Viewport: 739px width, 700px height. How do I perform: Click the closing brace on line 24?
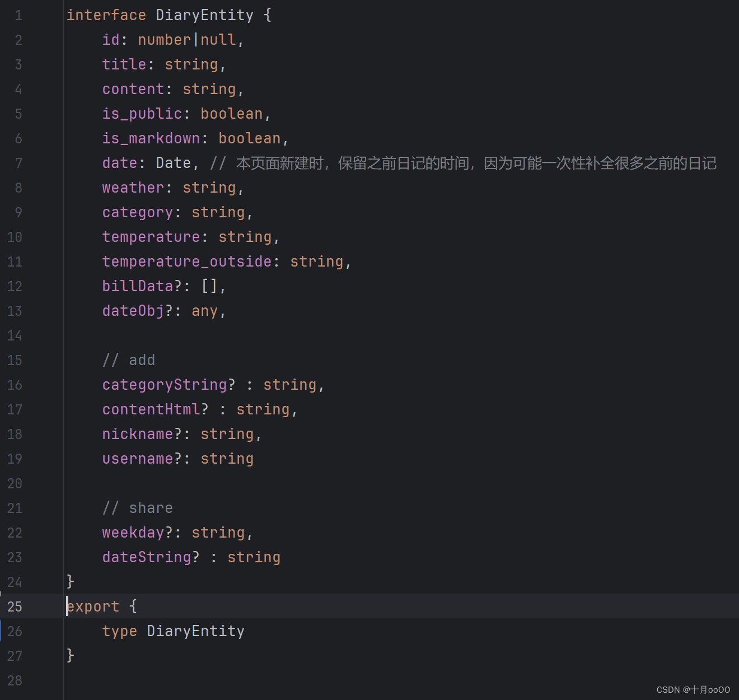click(x=71, y=582)
